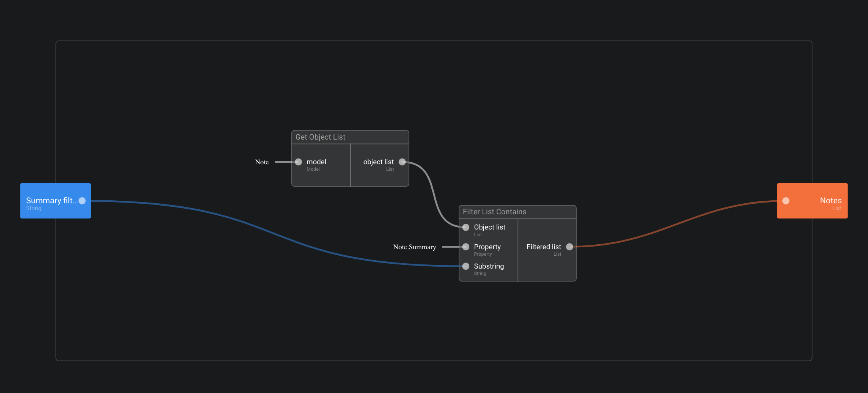Click the Filtered list output port

click(x=569, y=247)
